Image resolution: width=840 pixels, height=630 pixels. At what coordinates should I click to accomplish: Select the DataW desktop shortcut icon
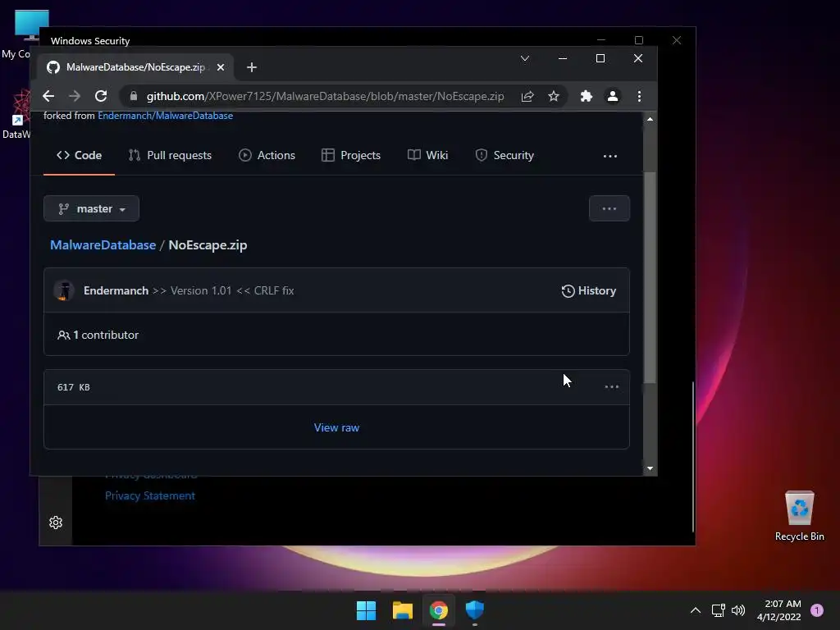[16, 115]
